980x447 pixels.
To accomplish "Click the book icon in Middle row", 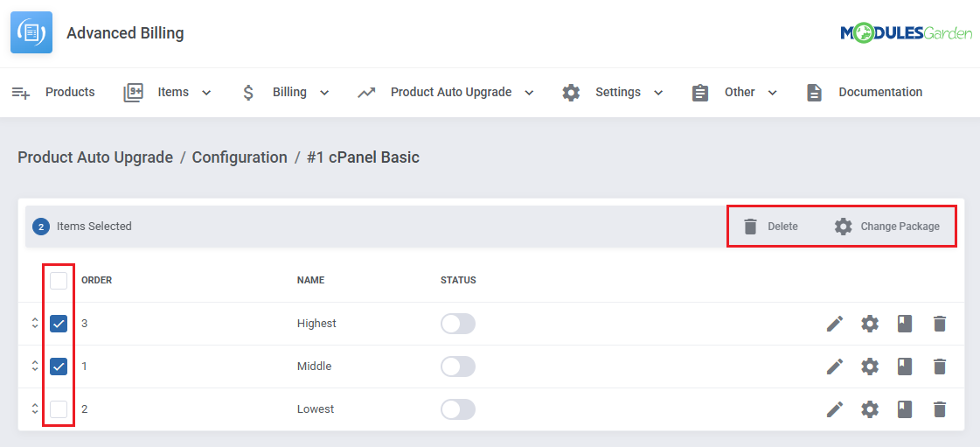I will coord(904,367).
